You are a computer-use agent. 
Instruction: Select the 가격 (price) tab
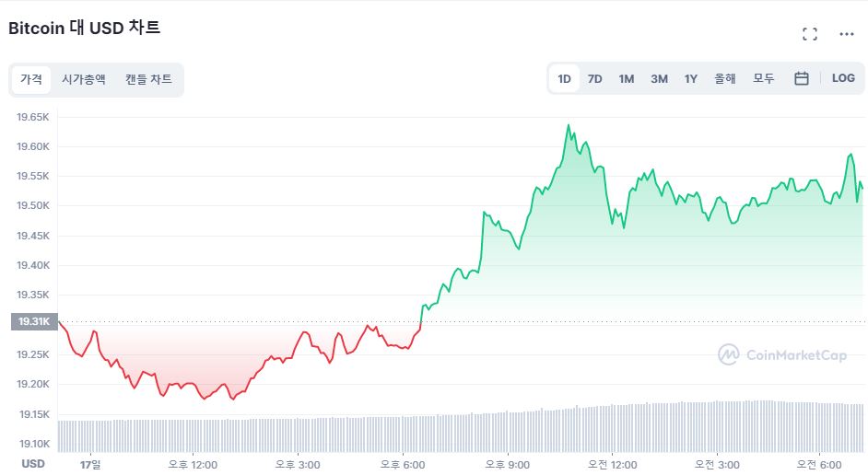click(x=31, y=79)
